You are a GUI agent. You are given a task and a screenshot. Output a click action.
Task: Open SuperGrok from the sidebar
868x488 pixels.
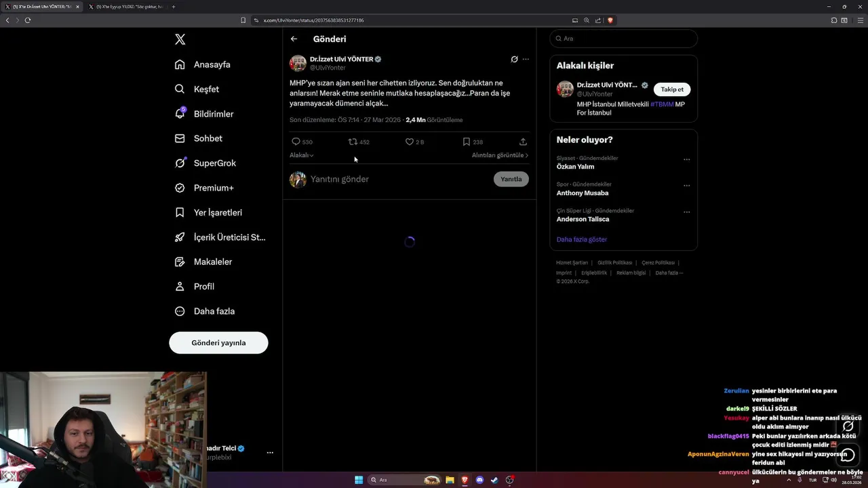pos(205,163)
